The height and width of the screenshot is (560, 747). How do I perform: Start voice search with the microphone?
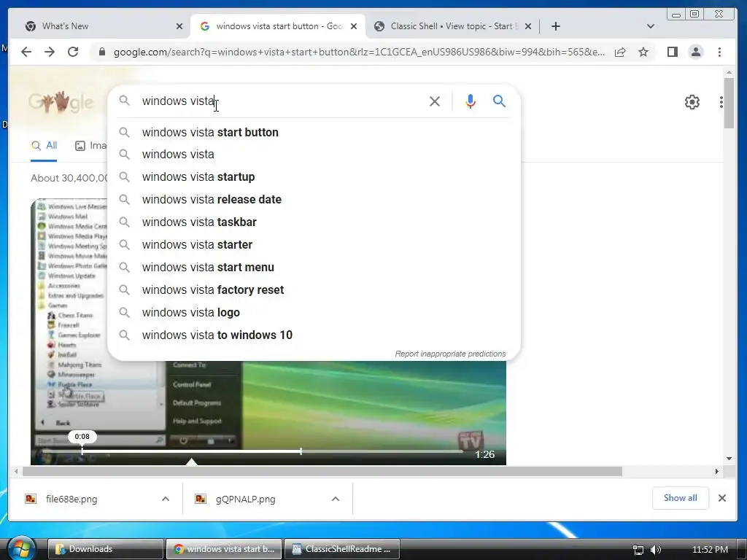471,101
